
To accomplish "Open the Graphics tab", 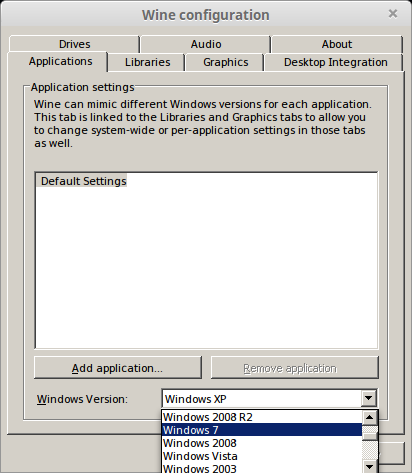I will [x=225, y=62].
